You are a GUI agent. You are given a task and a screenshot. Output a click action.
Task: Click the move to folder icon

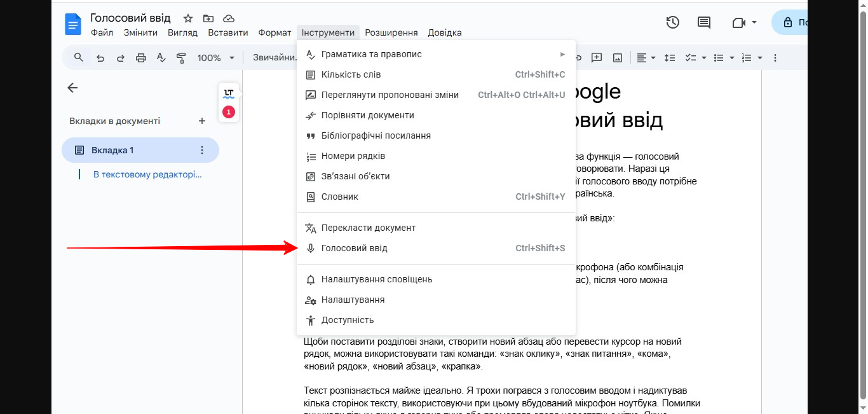(x=208, y=18)
